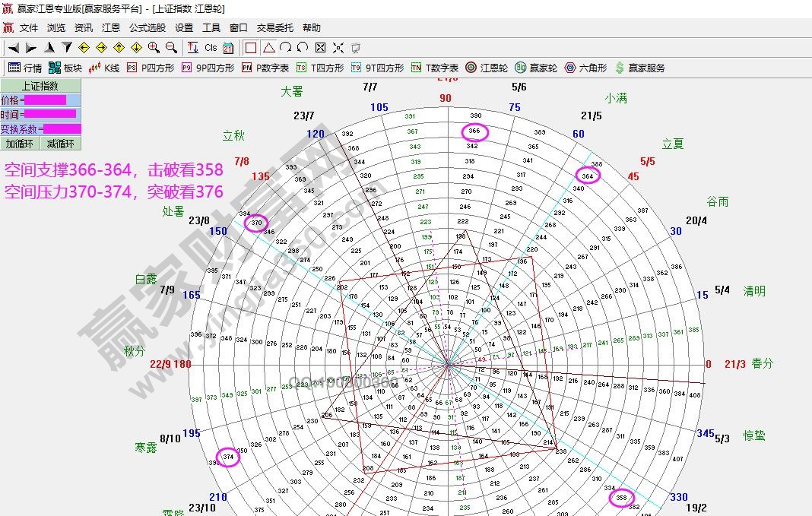The image size is (812, 516).
Task: Select the triangle drawing tool
Action: (x=270, y=47)
